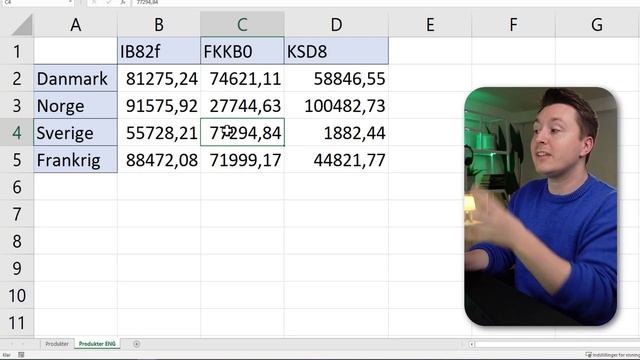640x360 pixels.
Task: Select row 9 header
Action: 17,268
